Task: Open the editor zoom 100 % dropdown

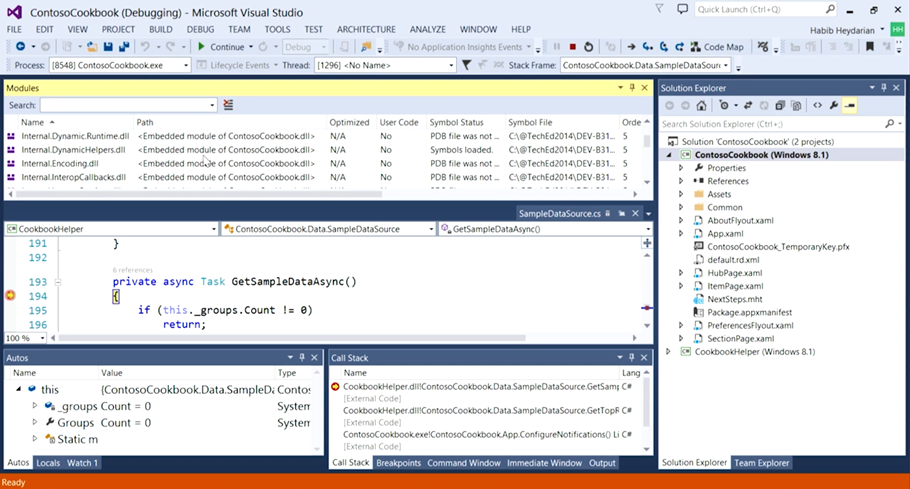Action: click(42, 338)
